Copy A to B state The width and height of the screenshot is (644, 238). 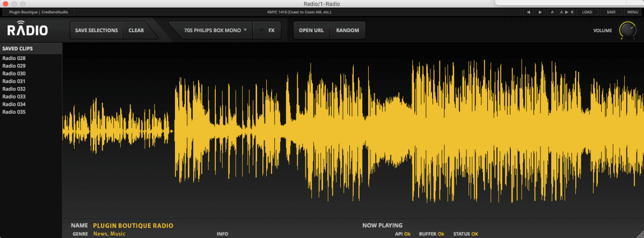click(x=566, y=12)
